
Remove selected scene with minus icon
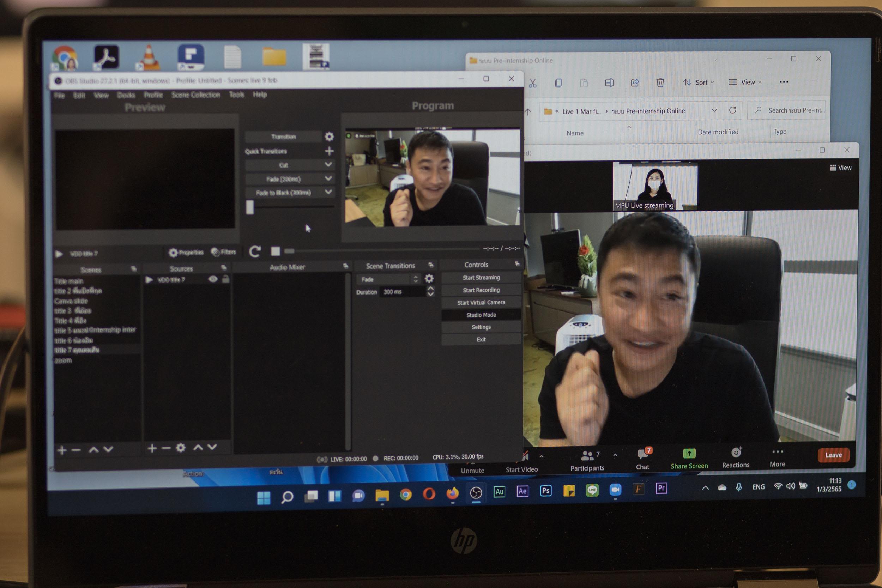[x=76, y=450]
